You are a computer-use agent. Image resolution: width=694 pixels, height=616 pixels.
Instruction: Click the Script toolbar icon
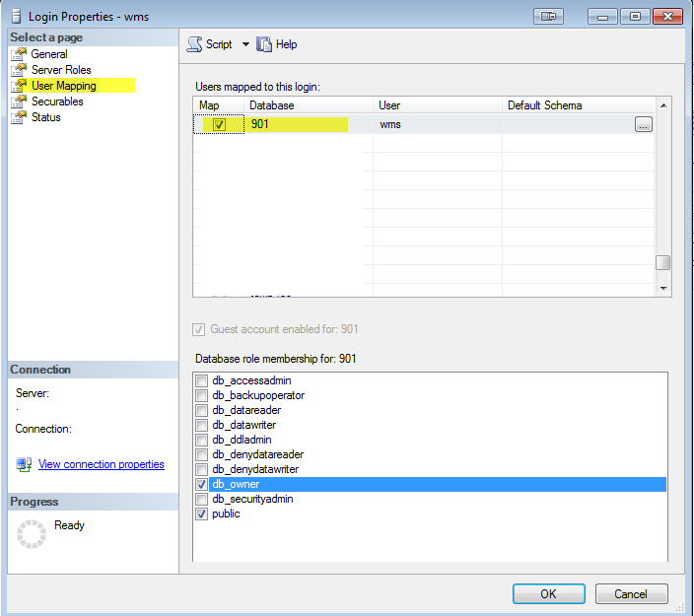194,44
